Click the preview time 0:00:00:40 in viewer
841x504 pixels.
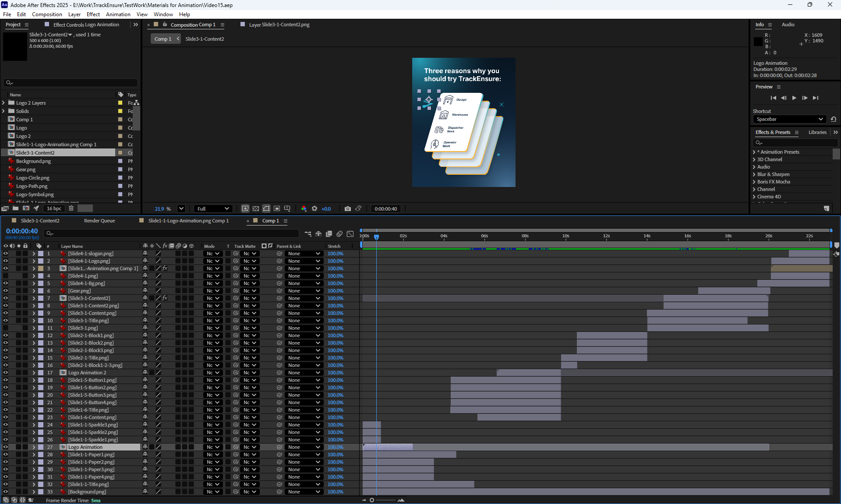click(x=386, y=209)
